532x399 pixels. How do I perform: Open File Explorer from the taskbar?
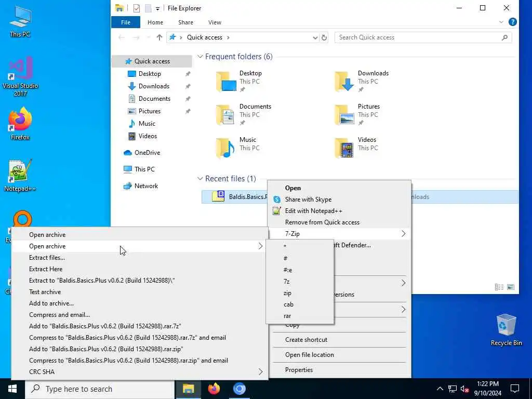(188, 389)
